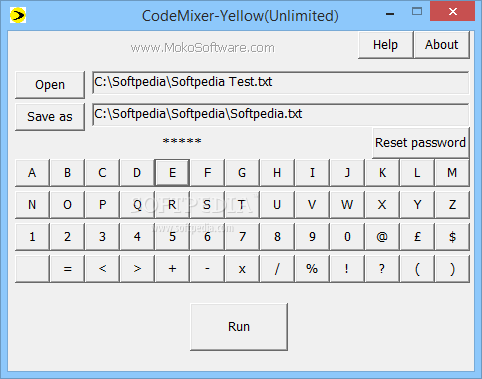
Task: Click the M key button
Action: (452, 173)
